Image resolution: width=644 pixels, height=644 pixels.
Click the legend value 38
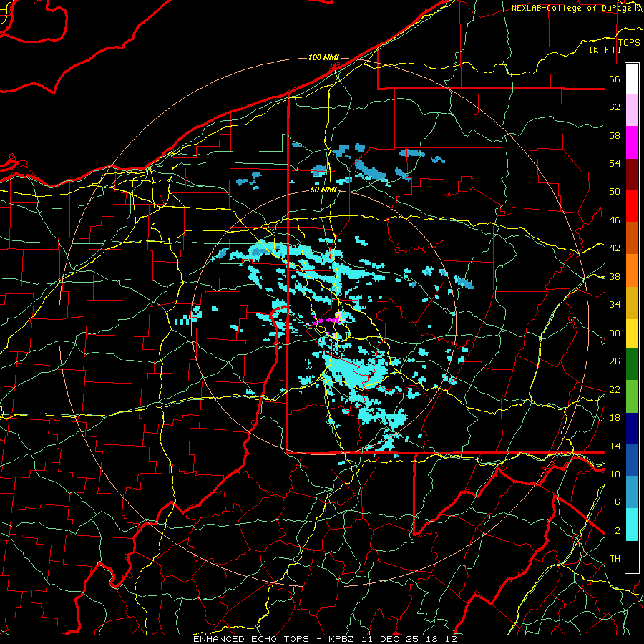click(615, 276)
